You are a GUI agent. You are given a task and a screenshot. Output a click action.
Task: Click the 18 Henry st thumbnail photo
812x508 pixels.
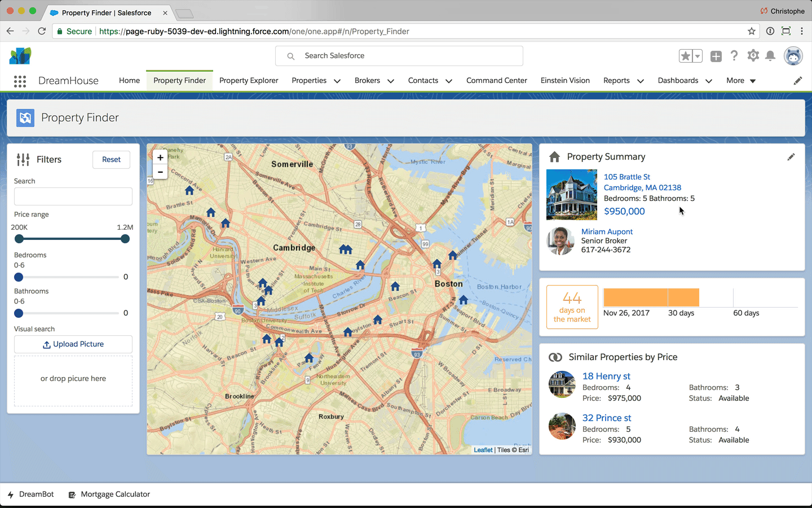click(562, 384)
